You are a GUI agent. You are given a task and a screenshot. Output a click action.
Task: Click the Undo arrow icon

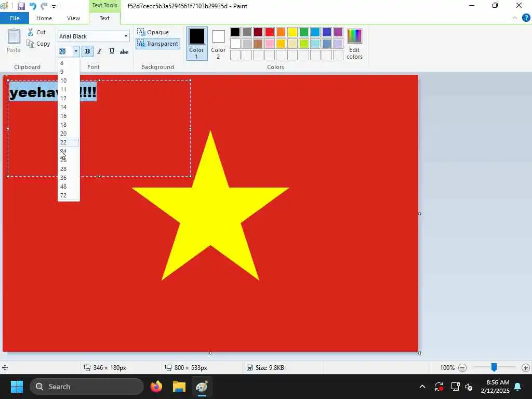tap(33, 6)
